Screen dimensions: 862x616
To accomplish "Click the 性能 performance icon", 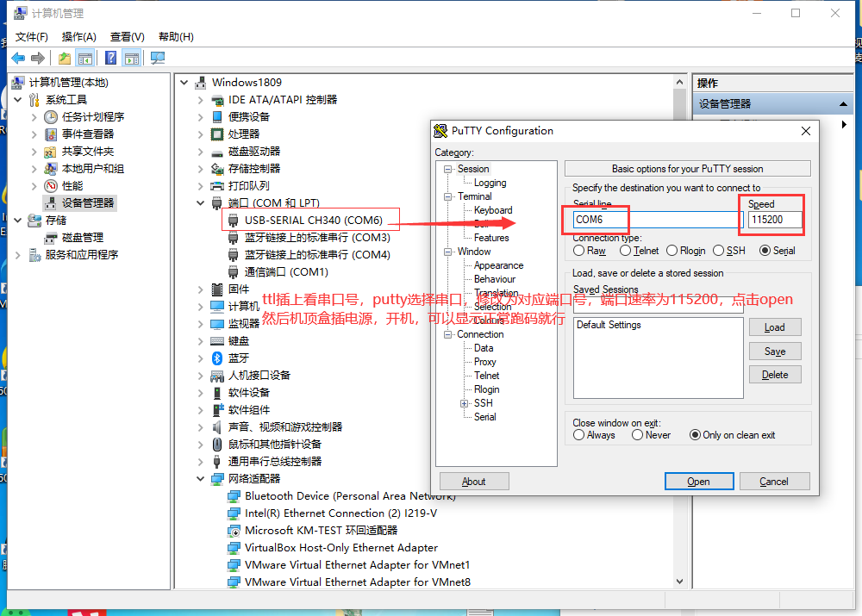I will 51,186.
